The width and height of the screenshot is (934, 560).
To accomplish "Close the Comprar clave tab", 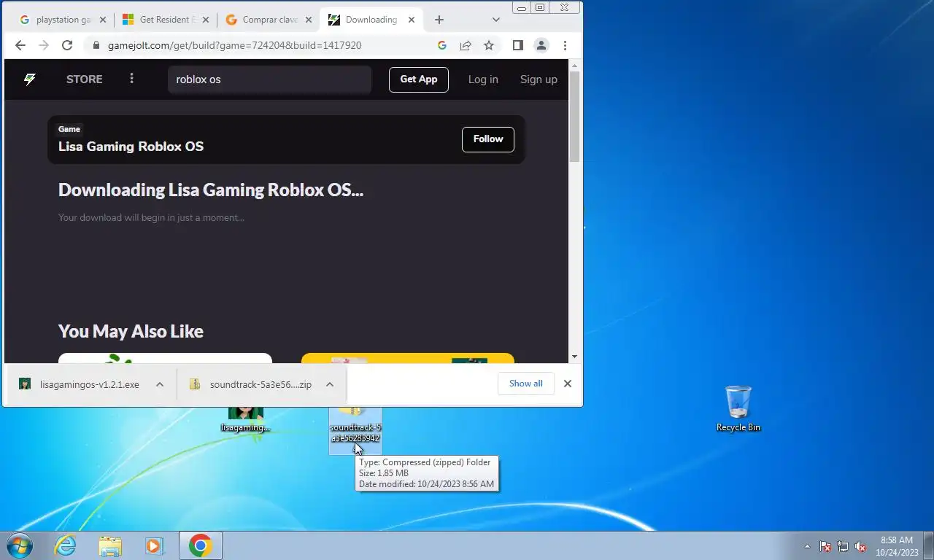I will 308,20.
